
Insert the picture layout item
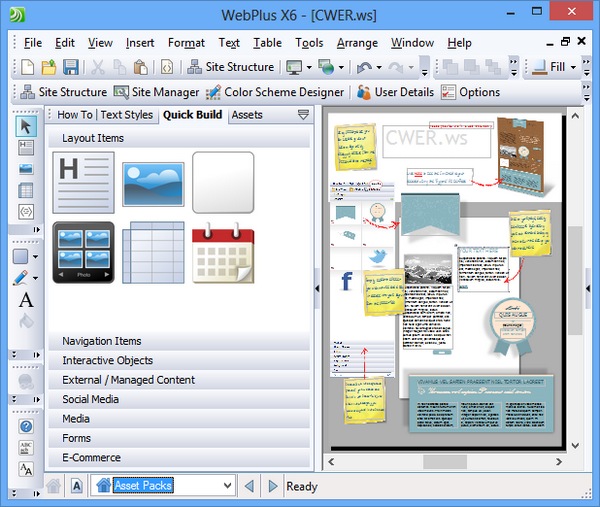click(x=153, y=184)
